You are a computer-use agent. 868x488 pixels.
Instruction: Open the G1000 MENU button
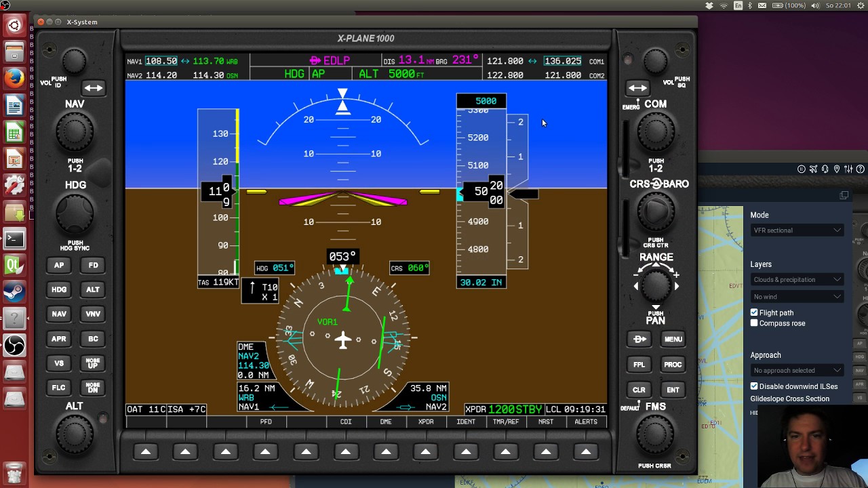pyautogui.click(x=673, y=339)
